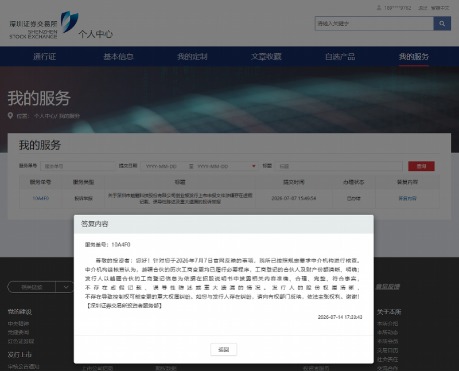Click the 个人中心 breadcrumb link

[x=44, y=116]
